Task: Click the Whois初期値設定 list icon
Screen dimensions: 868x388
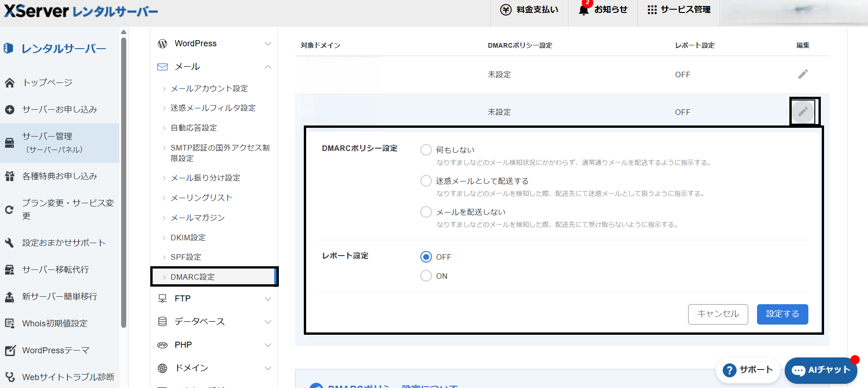Action: click(x=10, y=323)
